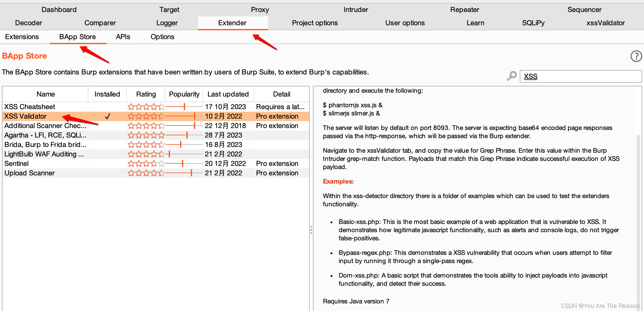Open the User options tab
Screen dimensions: 644x311
(405, 23)
